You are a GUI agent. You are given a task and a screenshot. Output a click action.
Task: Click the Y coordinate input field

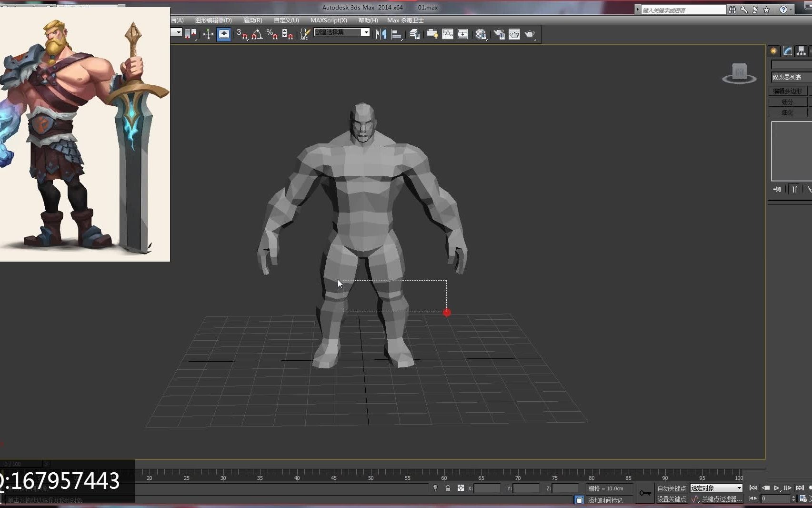click(526, 488)
